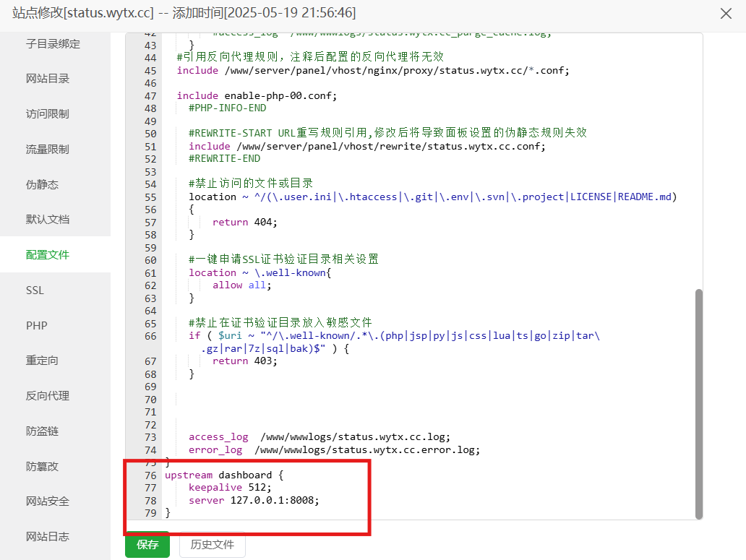The width and height of the screenshot is (746, 560).
Task: Open the 网站日志 tab
Action: 48,536
